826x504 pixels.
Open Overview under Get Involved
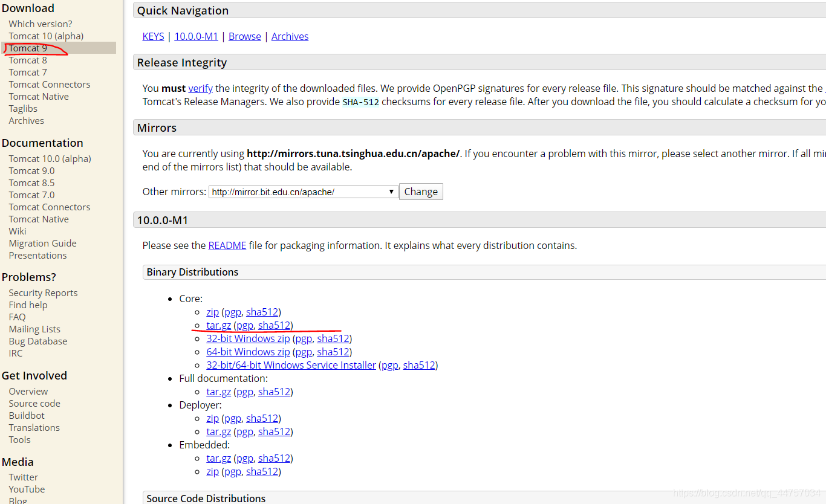tap(28, 392)
